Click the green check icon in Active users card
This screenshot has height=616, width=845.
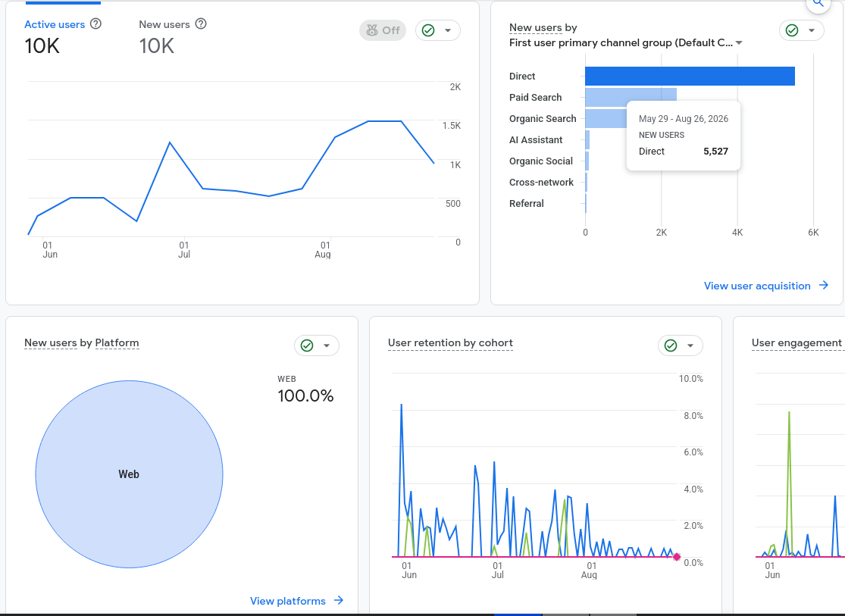click(x=428, y=31)
